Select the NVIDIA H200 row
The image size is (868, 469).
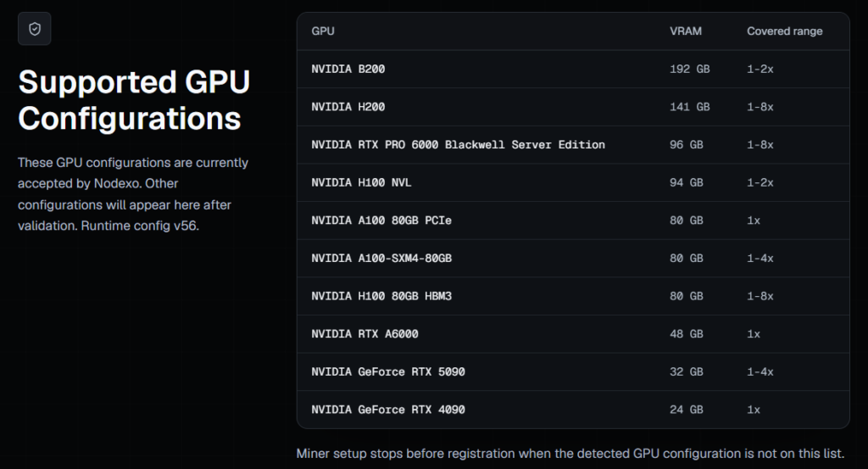point(573,107)
